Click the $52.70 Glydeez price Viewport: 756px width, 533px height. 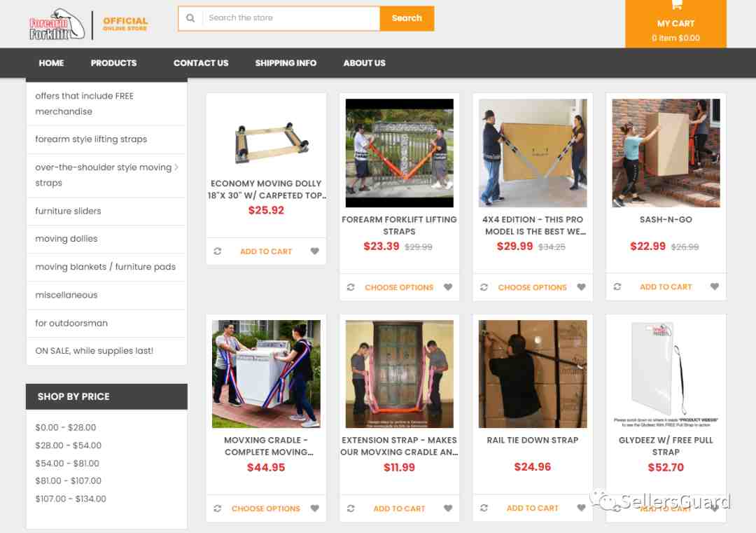click(666, 467)
